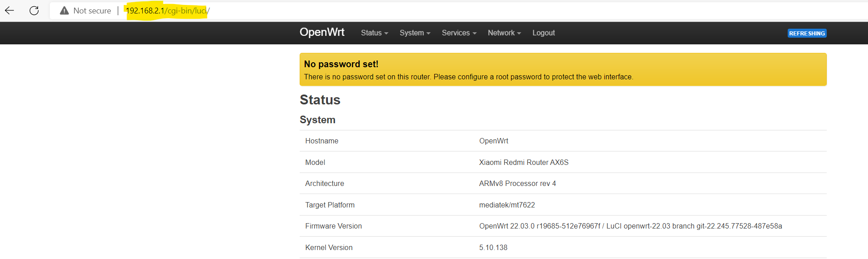Select the value ARMv8 Processor rev 4

(518, 183)
